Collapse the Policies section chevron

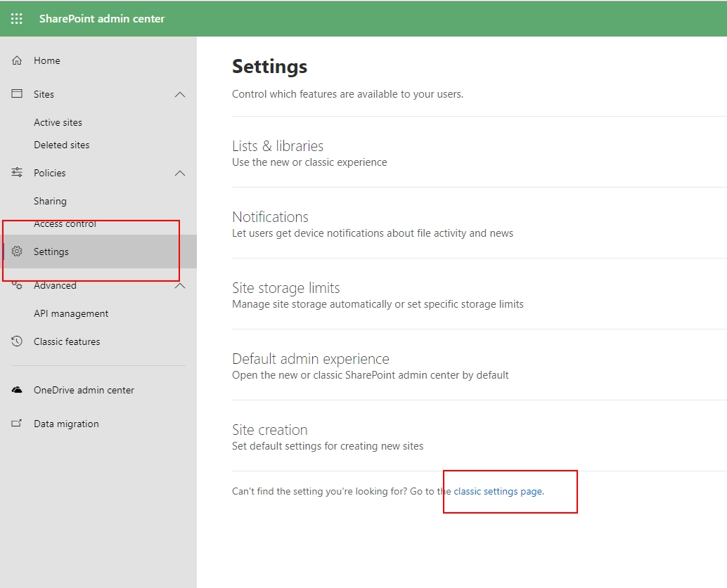[180, 174]
